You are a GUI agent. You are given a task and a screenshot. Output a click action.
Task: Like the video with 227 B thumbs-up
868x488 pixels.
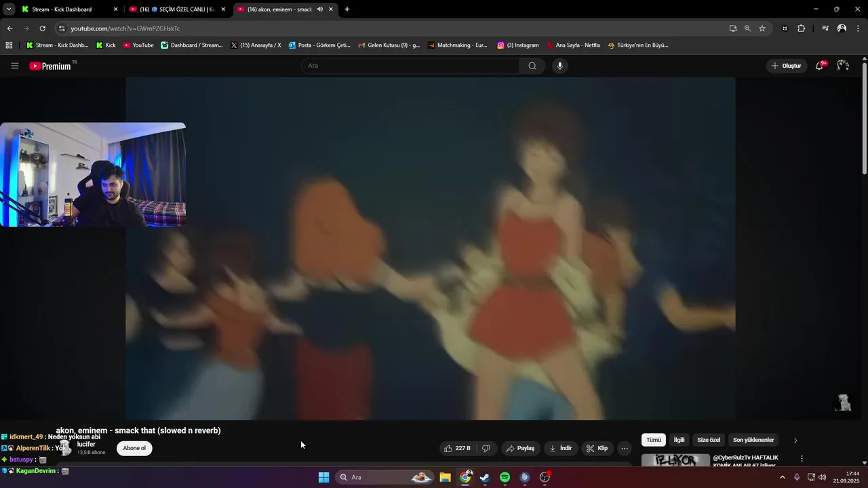pyautogui.click(x=457, y=448)
